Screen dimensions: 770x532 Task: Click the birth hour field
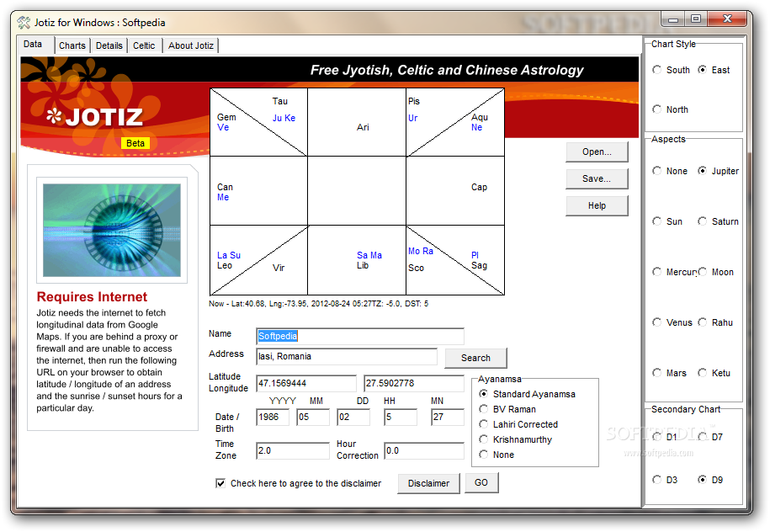[x=401, y=417]
